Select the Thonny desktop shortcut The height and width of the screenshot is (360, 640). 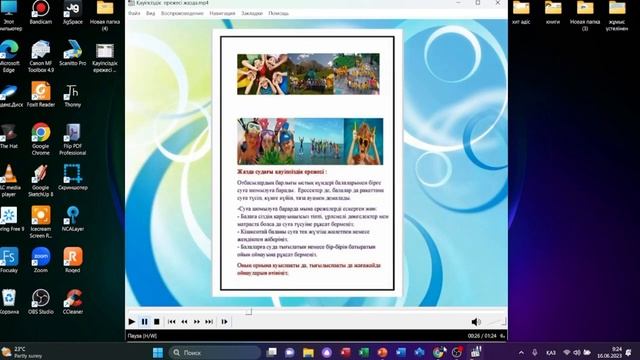pos(73,95)
